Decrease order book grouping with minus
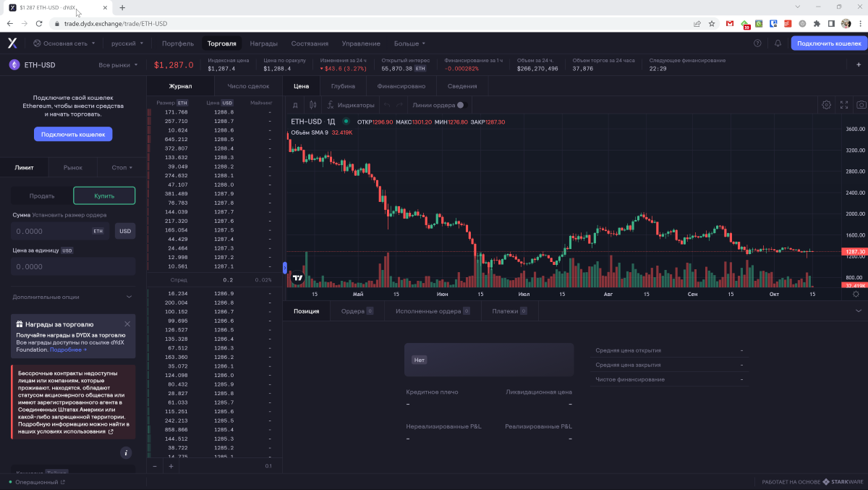The width and height of the screenshot is (868, 490). coord(155,466)
